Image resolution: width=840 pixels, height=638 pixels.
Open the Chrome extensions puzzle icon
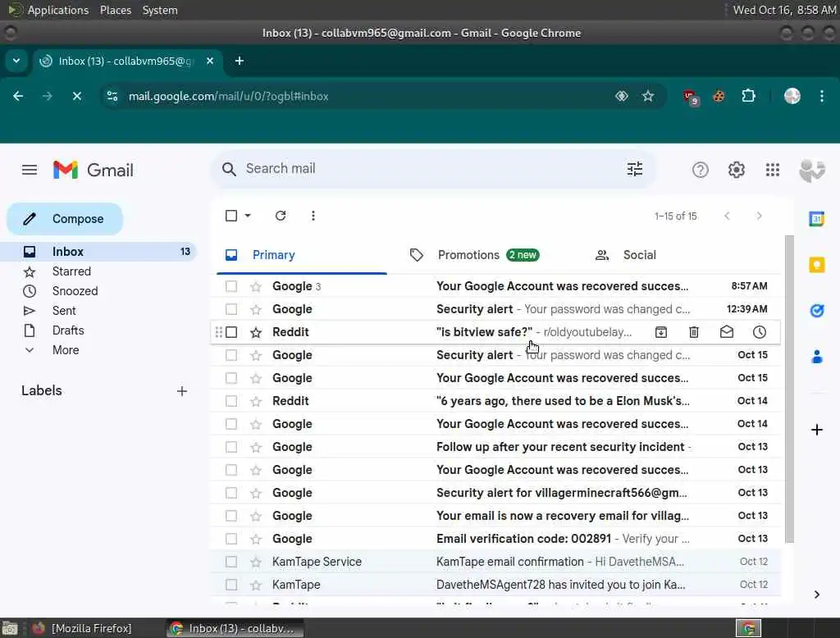[748, 97]
